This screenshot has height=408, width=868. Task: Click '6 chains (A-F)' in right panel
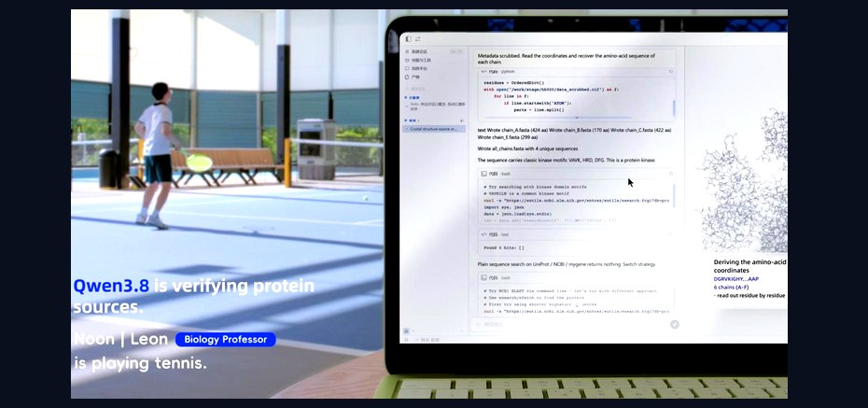pyautogui.click(x=732, y=288)
